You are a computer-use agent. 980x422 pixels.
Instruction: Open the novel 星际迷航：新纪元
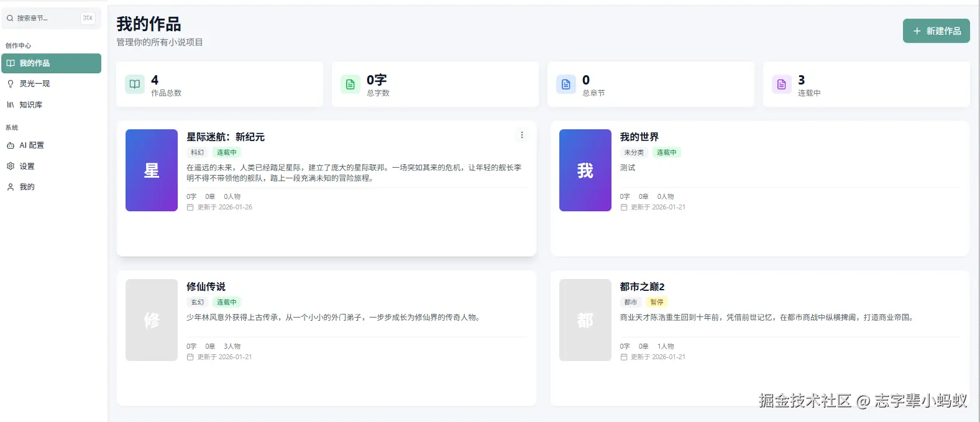tap(226, 137)
